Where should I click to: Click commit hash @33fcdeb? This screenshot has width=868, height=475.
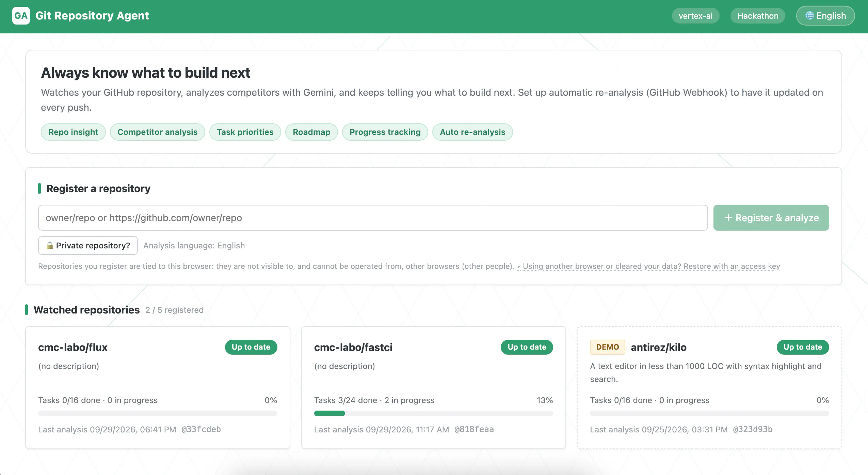201,429
